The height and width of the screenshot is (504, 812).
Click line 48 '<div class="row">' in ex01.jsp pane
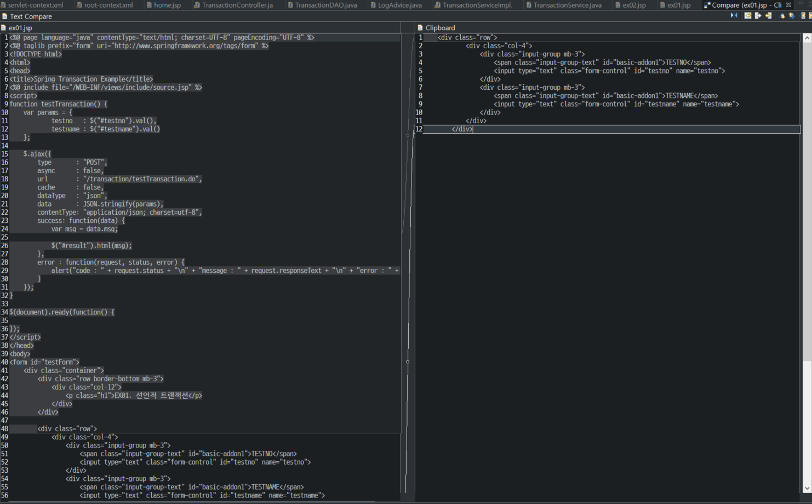(x=67, y=429)
